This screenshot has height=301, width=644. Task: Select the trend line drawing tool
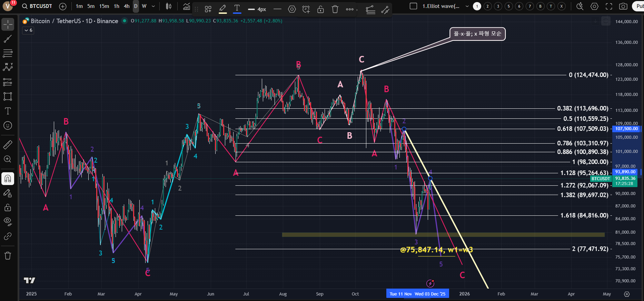pos(8,39)
